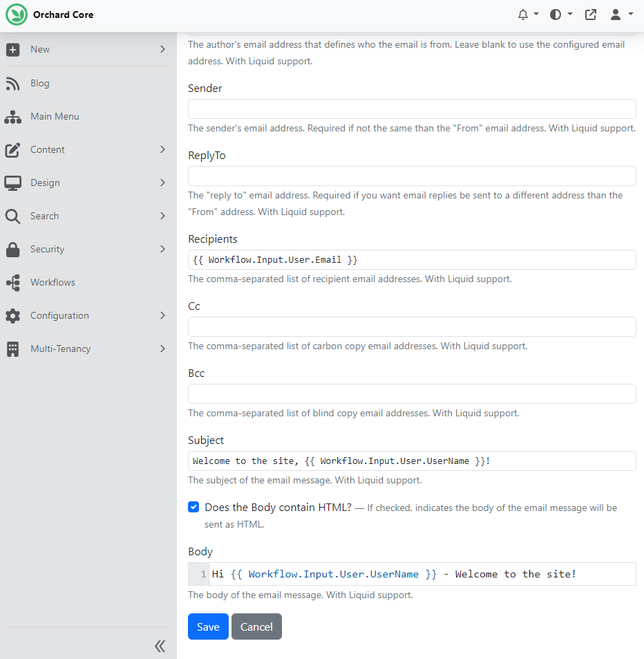This screenshot has height=659, width=644.
Task: Open the theme contrast icon menu
Action: coord(556,15)
